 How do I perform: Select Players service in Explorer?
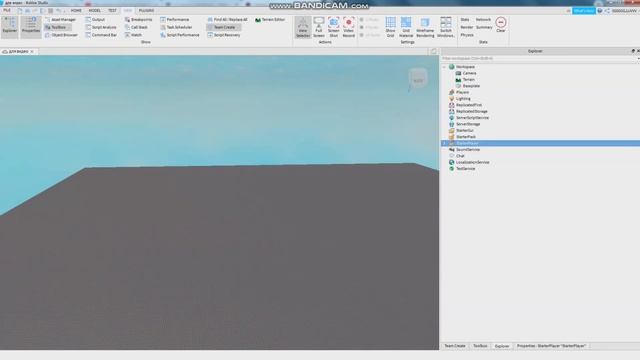coord(462,93)
